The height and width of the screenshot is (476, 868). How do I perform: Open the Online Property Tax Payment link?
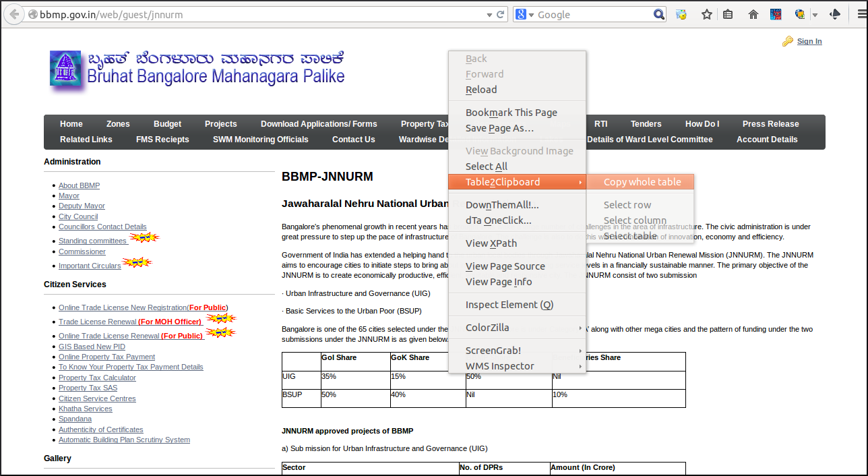(106, 357)
